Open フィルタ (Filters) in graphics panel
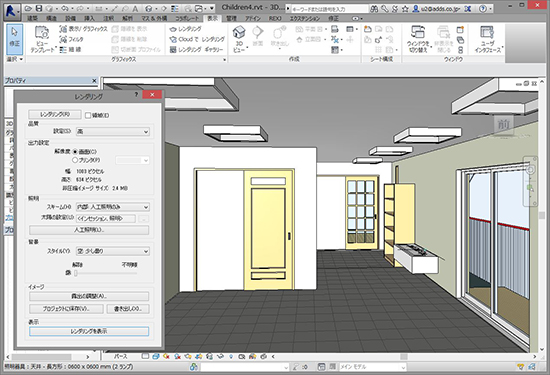Screen dimensions: 550x375 (x=72, y=39)
